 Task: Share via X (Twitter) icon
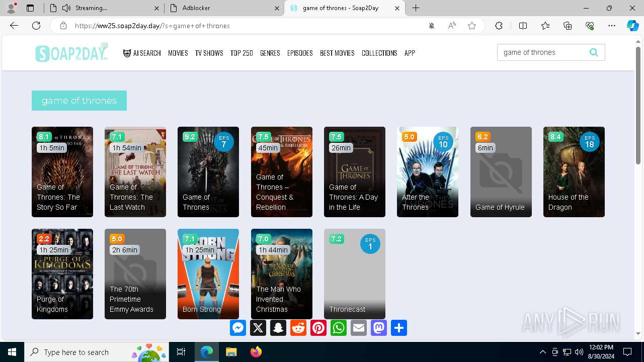[x=258, y=328]
